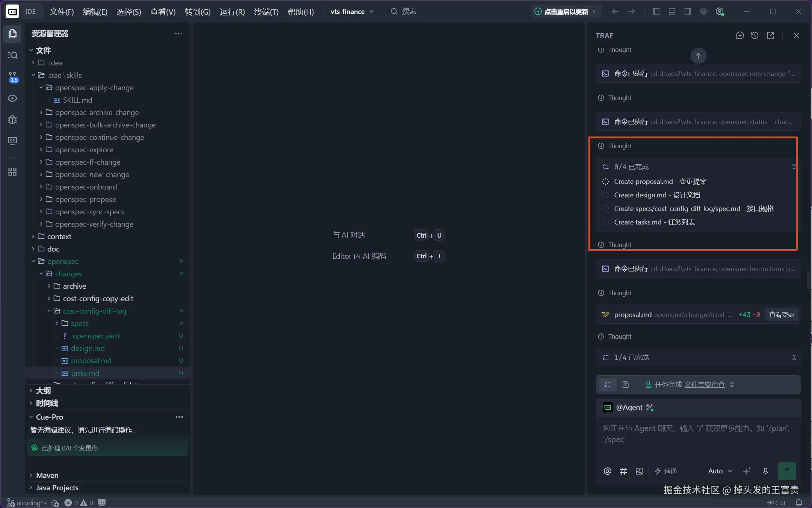Attach an image via the picture icon
The image size is (812, 508).
coord(639,471)
